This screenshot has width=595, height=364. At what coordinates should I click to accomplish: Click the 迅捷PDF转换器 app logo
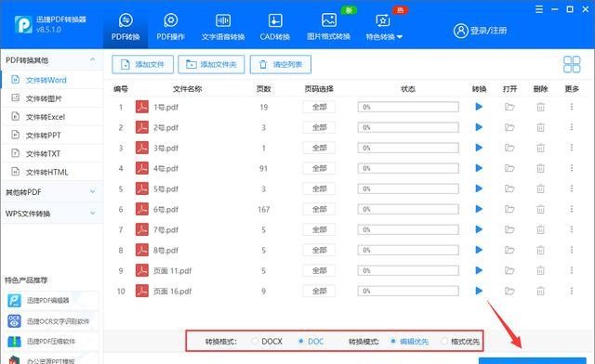[x=23, y=25]
